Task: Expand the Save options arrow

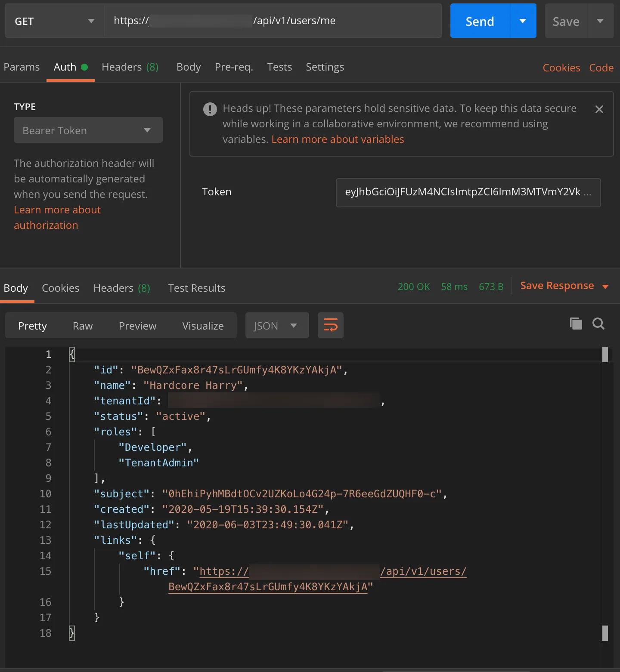Action: 600,21
